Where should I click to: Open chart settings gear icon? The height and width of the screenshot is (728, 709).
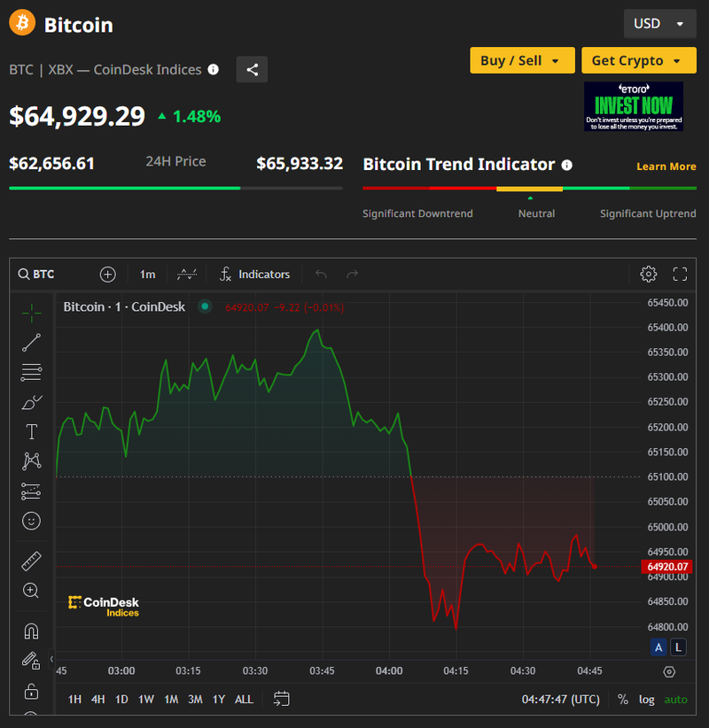pyautogui.click(x=649, y=274)
